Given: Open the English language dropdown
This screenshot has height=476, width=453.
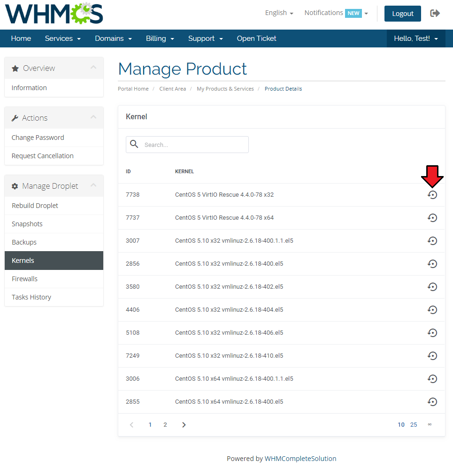Looking at the screenshot, I should coord(279,13).
